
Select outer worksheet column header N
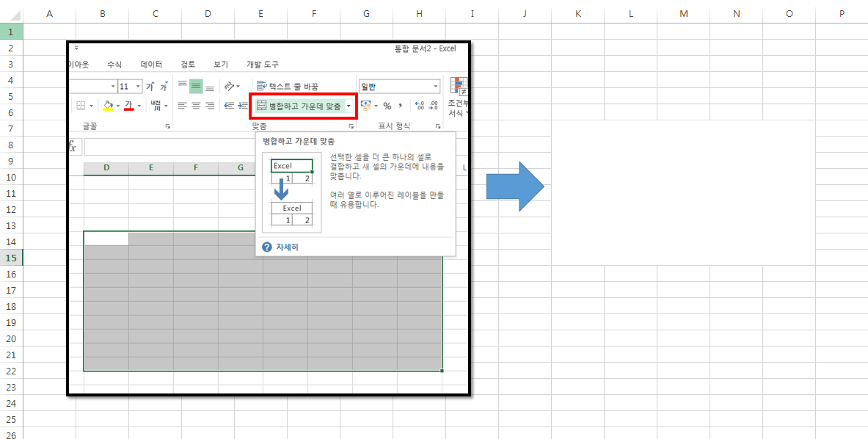tap(736, 14)
